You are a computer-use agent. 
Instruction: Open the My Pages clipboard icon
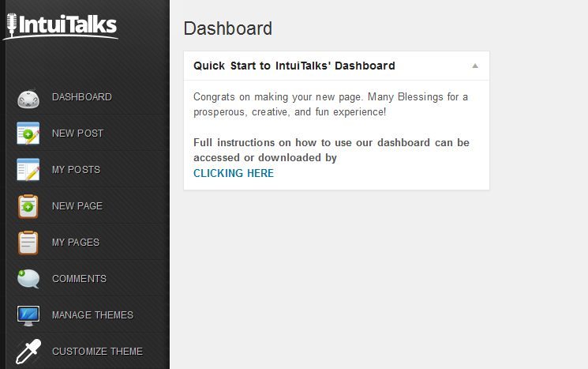tap(28, 243)
